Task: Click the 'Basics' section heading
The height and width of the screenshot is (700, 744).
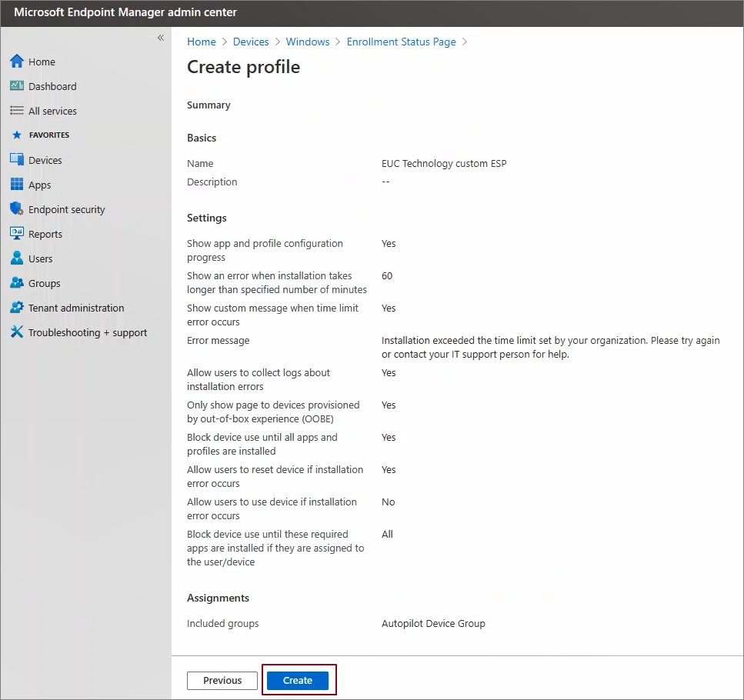Action: (x=201, y=138)
